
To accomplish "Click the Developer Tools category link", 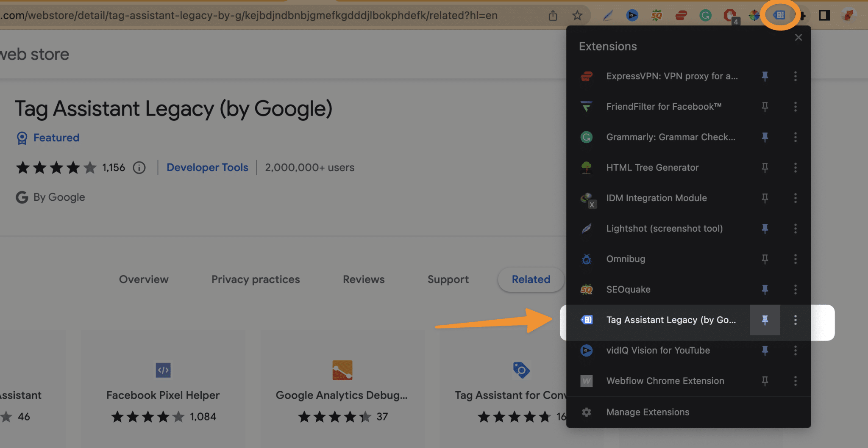I will click(207, 167).
